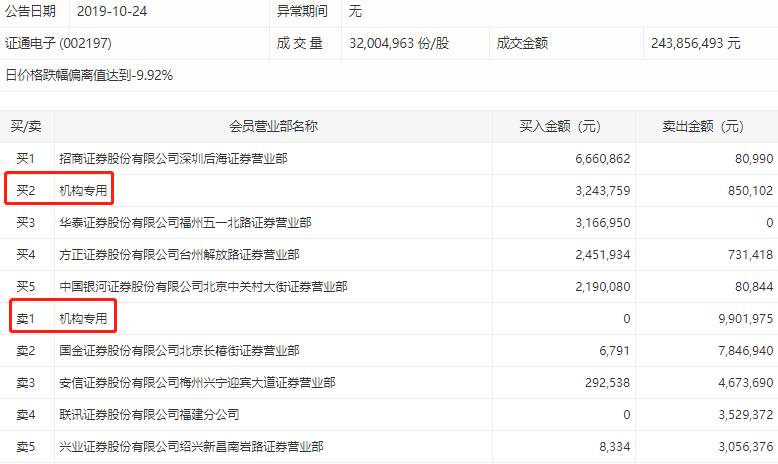The width and height of the screenshot is (778, 464).
Task: Open 华泰证券福州五一北路证券营业部 entry
Action: 185,223
